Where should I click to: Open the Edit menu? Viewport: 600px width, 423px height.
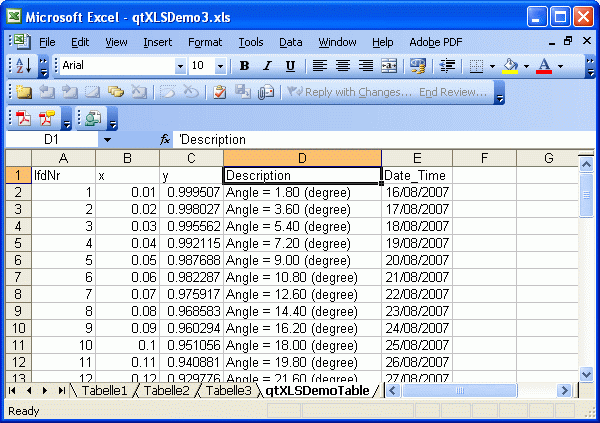(80, 42)
